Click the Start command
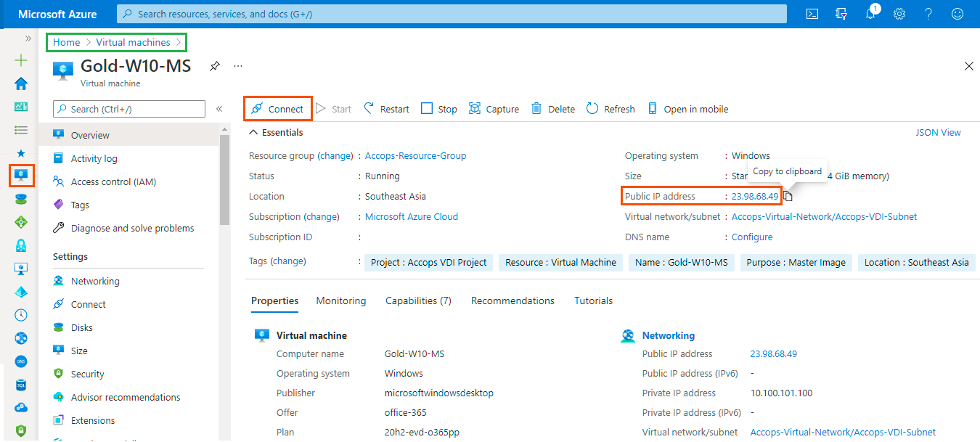 point(333,109)
